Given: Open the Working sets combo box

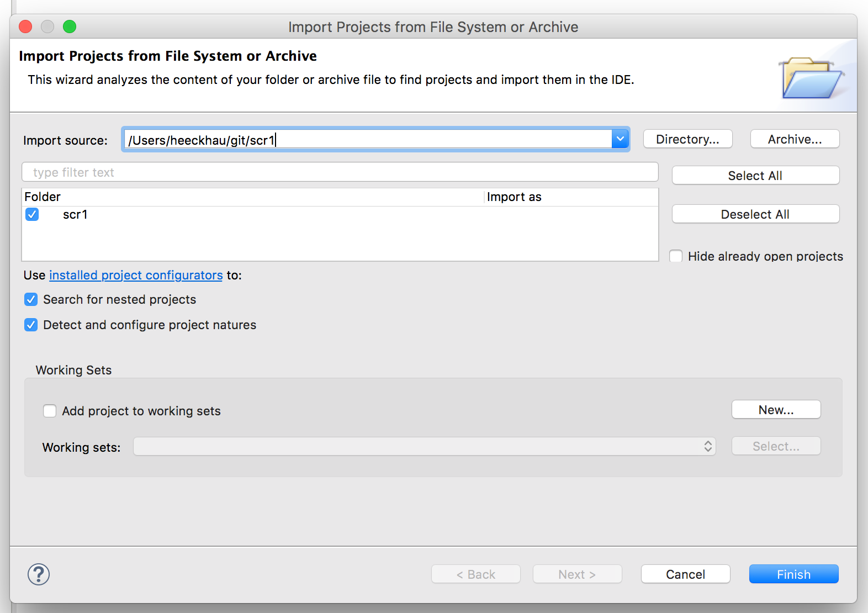Looking at the screenshot, I should [425, 446].
